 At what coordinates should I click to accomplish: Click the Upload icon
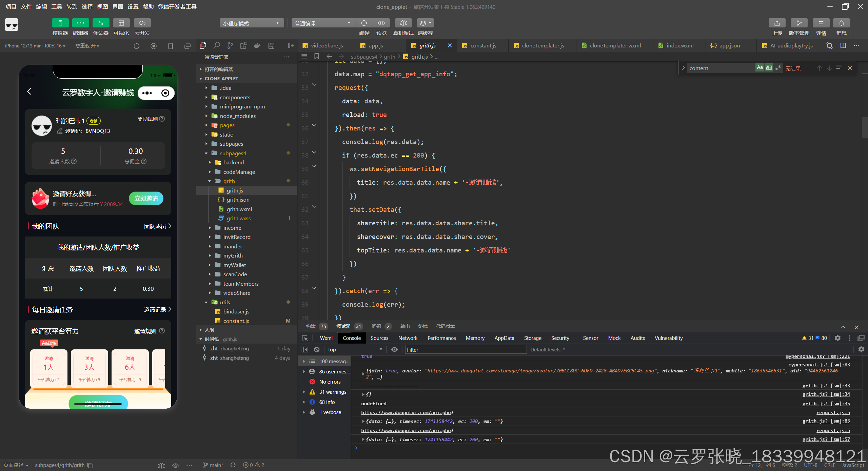[777, 23]
